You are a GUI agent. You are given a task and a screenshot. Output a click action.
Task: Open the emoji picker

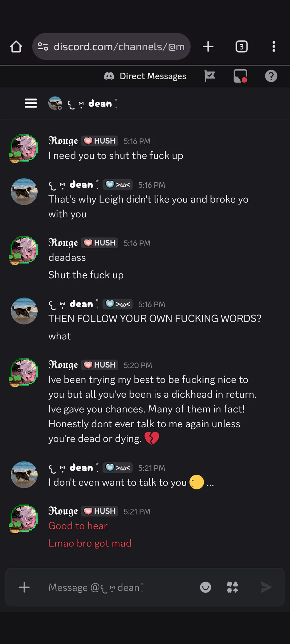point(206,587)
